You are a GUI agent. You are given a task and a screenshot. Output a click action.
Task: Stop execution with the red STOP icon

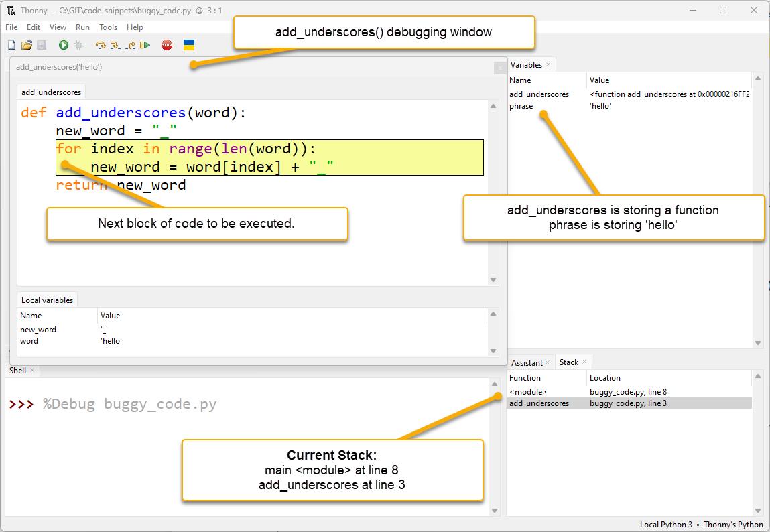[x=167, y=45]
